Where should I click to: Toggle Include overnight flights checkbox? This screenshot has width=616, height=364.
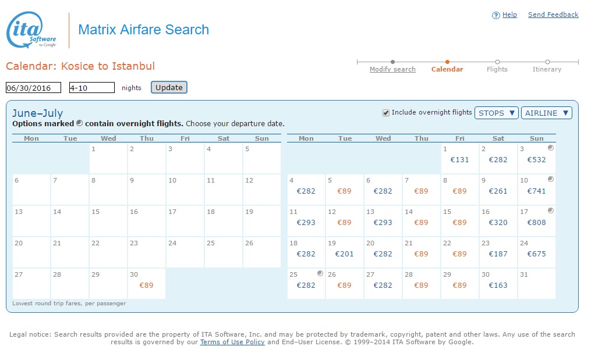(x=386, y=113)
